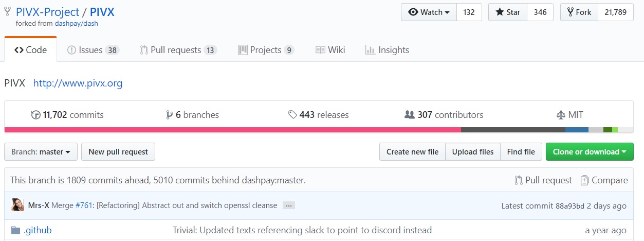Click the Fork button icon
This screenshot has width=644, height=241.
pos(571,12)
